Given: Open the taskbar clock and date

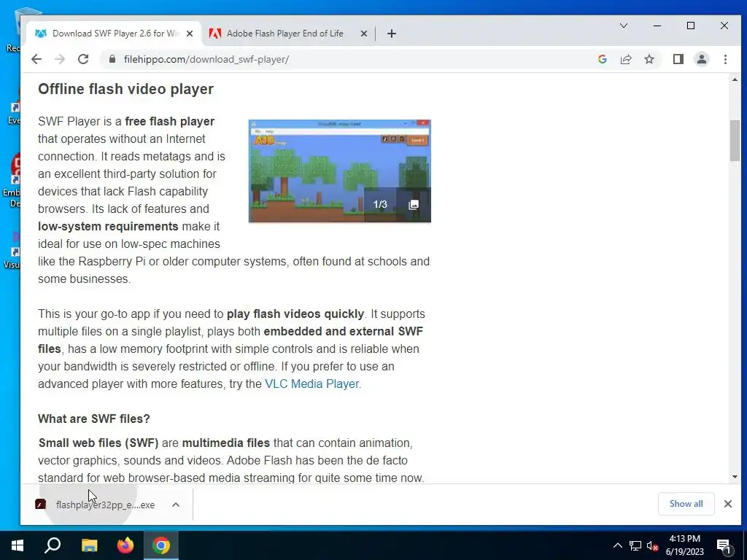Looking at the screenshot, I should click(684, 545).
